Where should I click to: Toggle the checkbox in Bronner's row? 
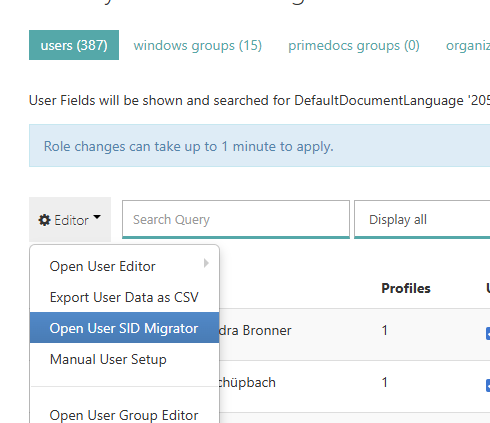point(488,333)
